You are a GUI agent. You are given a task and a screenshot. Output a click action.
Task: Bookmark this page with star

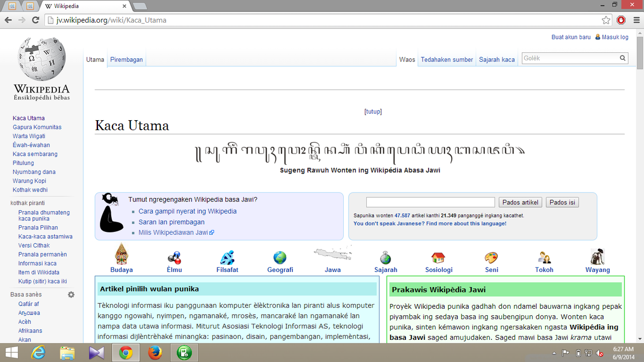pos(606,20)
